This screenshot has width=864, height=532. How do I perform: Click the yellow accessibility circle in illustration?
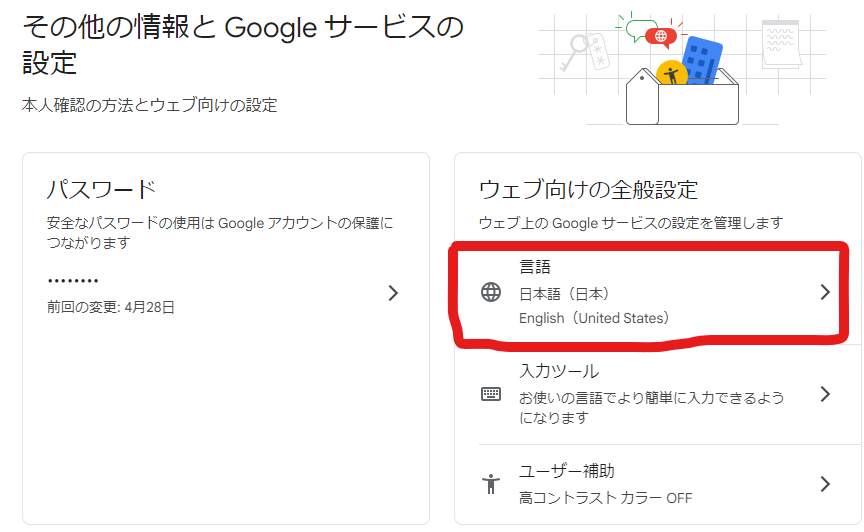(672, 73)
